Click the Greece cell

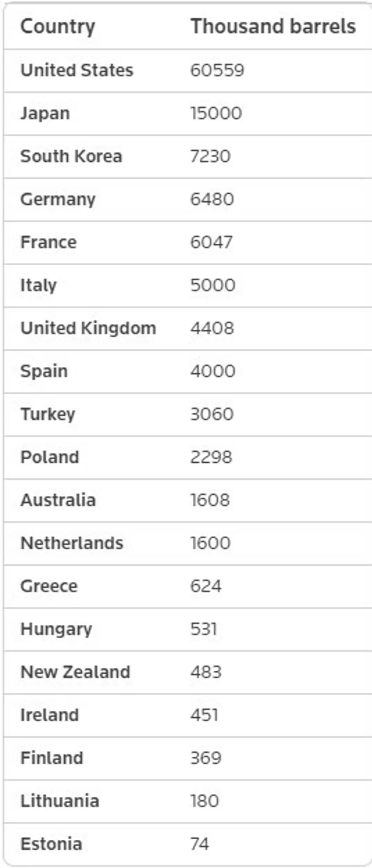pos(49,586)
